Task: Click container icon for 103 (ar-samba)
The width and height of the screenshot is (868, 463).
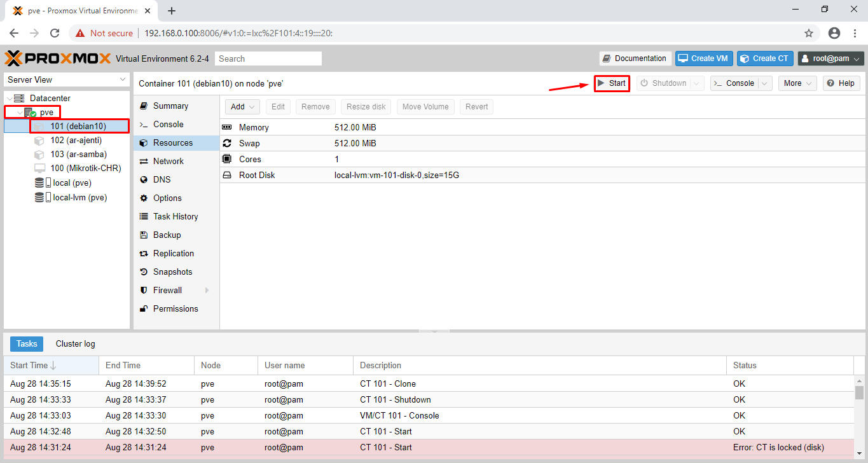Action: point(39,155)
